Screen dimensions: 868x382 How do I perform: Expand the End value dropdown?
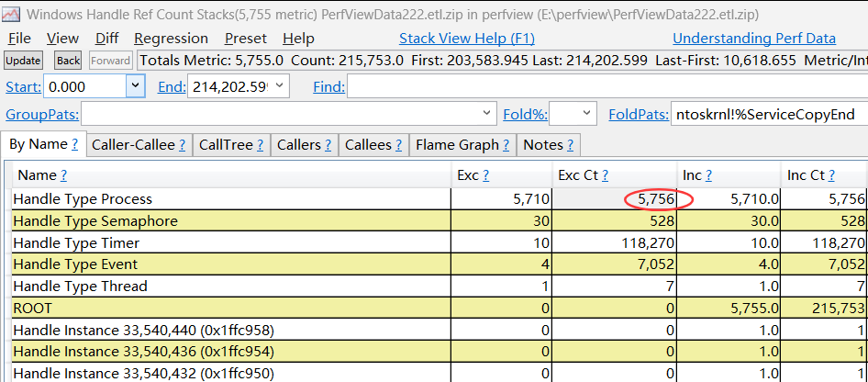pyautogui.click(x=278, y=86)
